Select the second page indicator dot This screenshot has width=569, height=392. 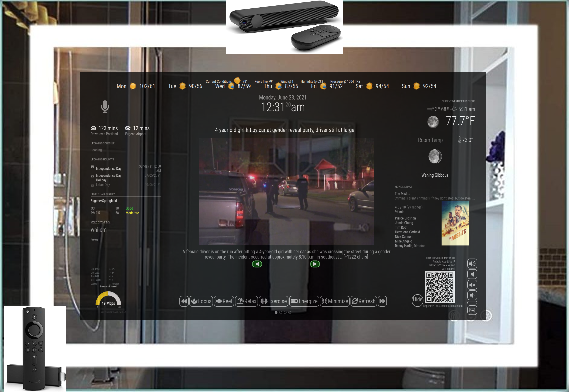pos(281,312)
